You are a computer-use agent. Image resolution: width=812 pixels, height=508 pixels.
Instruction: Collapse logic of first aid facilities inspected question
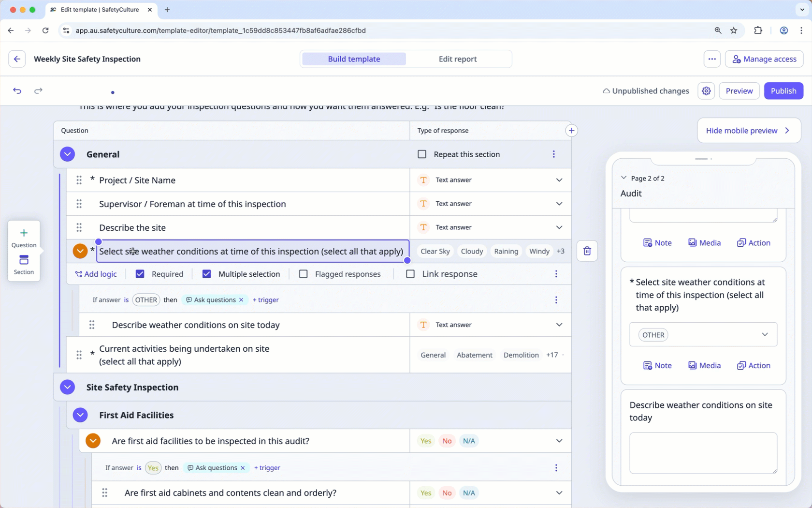pyautogui.click(x=93, y=441)
